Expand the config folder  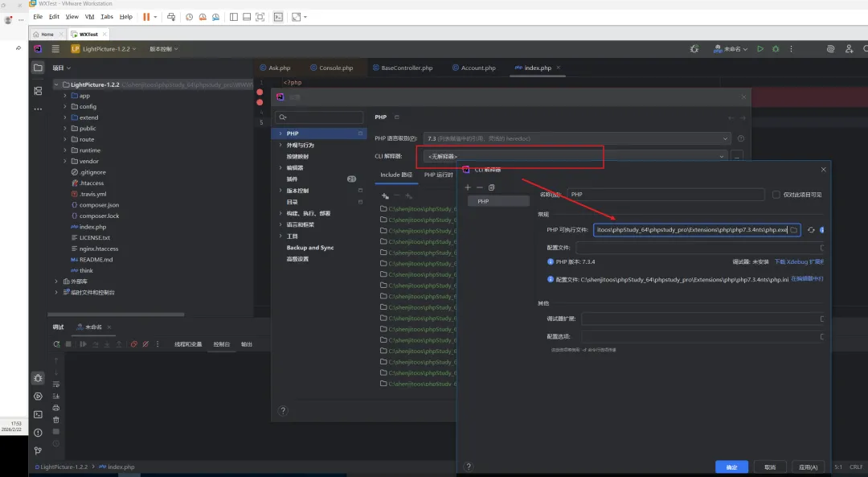(x=65, y=106)
